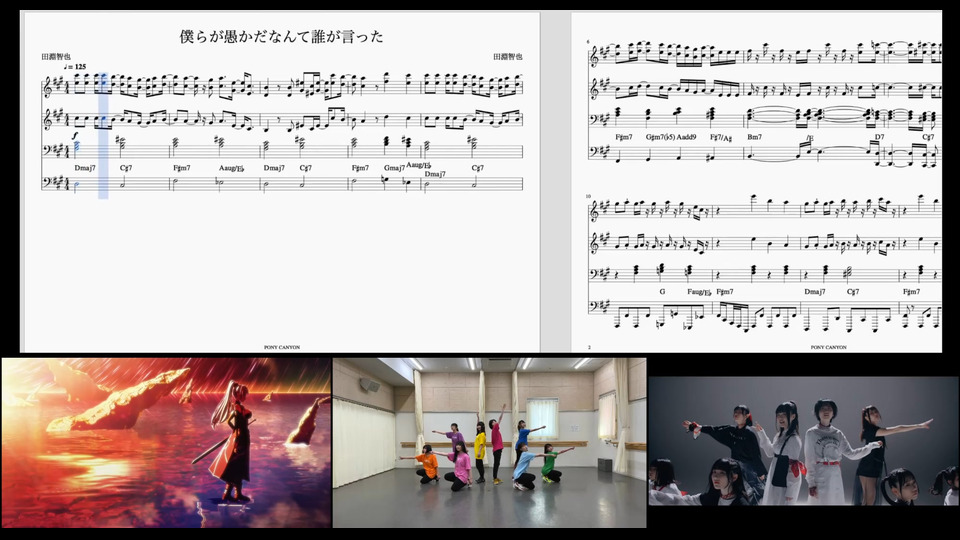
Task: Click the Gmaj7 chord symbol on page one
Action: pyautogui.click(x=394, y=168)
